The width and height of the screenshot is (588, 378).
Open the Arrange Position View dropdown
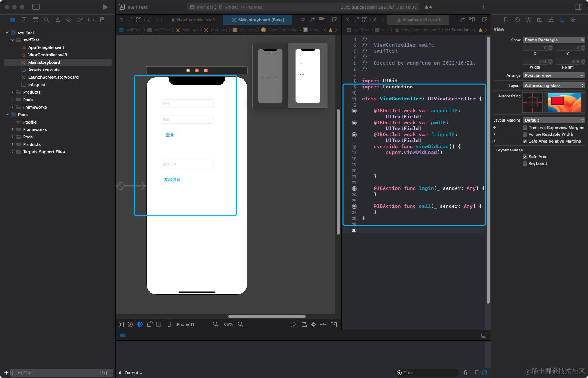click(554, 75)
